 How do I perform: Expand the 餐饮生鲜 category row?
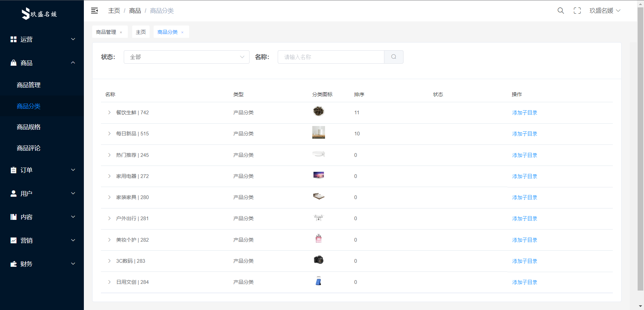109,113
